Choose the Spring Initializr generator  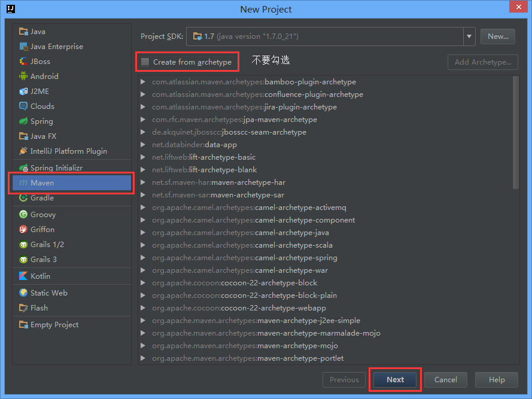(x=54, y=167)
